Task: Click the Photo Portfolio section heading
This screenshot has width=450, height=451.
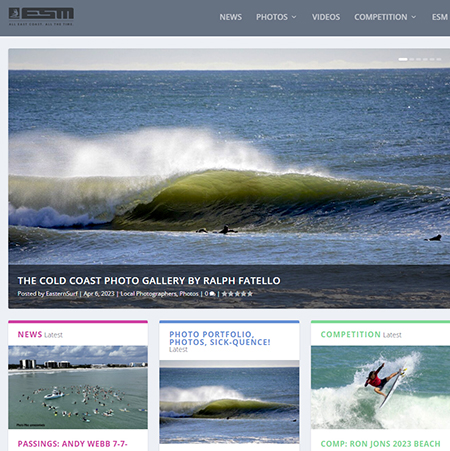Action: tap(220, 338)
